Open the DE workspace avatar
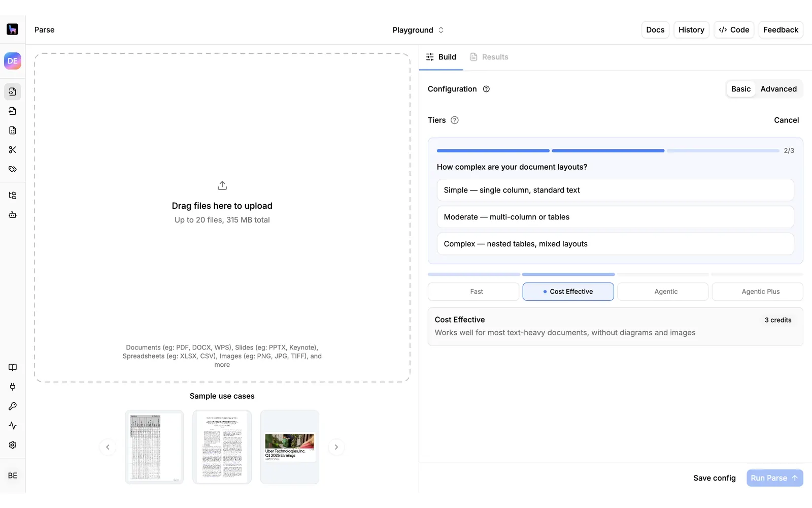812x508 pixels. pos(13,61)
